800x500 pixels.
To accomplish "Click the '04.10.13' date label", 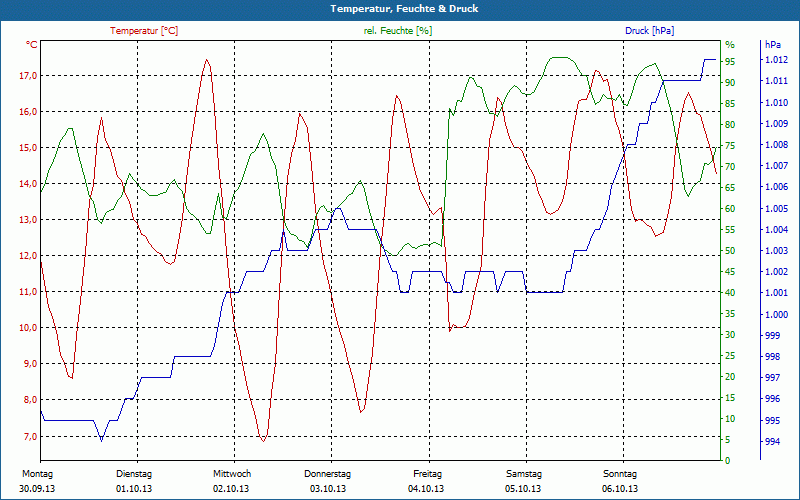I will [426, 489].
